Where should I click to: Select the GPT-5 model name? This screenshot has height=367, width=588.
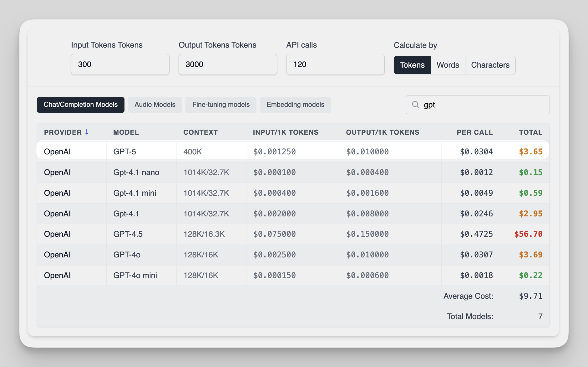tap(124, 152)
